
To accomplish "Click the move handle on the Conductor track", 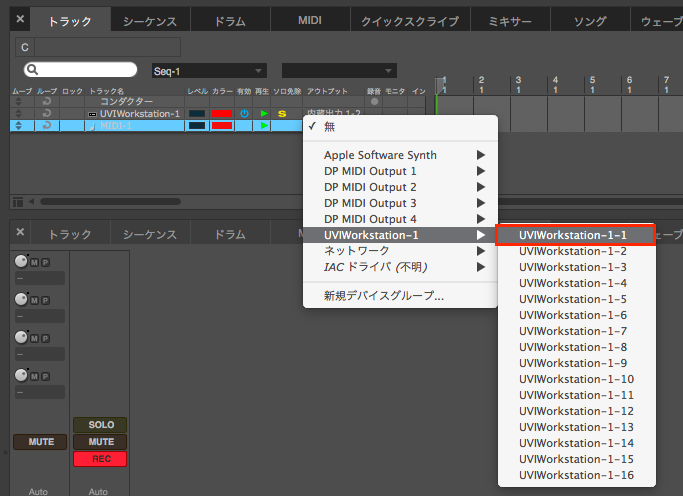I will pos(18,101).
